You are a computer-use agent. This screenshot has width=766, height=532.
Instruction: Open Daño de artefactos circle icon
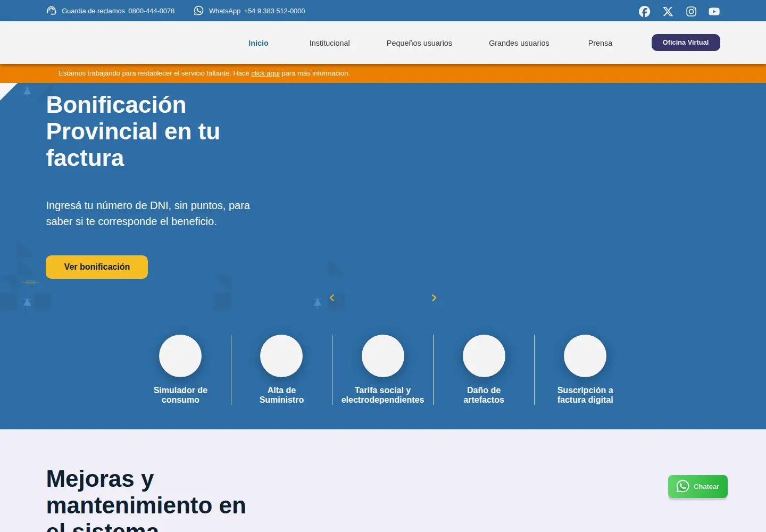point(484,356)
